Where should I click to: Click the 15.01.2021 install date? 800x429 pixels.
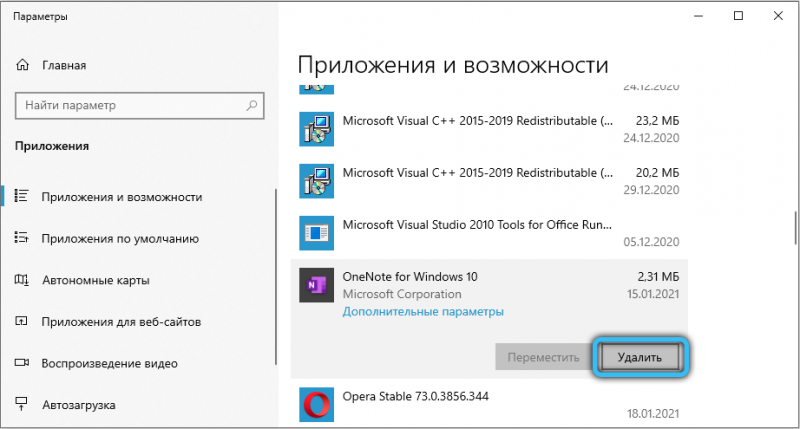point(653,294)
